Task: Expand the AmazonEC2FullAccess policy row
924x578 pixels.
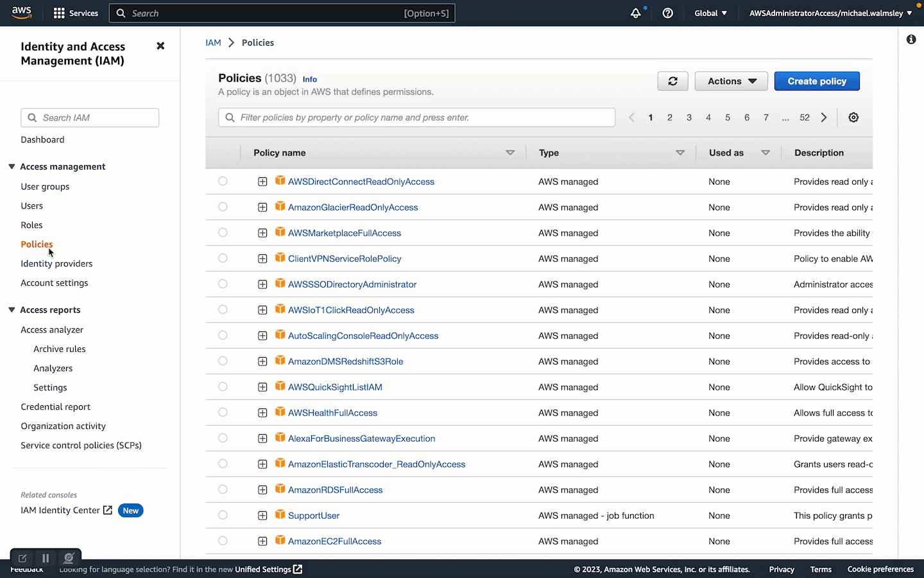Action: pyautogui.click(x=262, y=541)
